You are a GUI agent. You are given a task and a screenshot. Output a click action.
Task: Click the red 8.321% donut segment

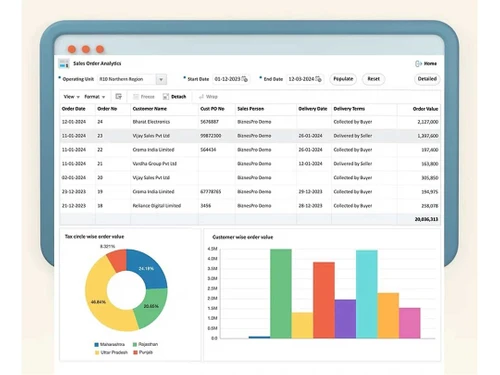point(117,260)
